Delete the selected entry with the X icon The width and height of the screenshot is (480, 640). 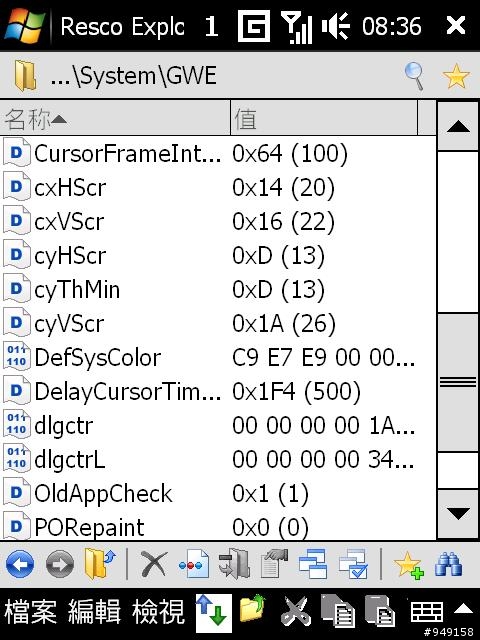click(x=153, y=564)
